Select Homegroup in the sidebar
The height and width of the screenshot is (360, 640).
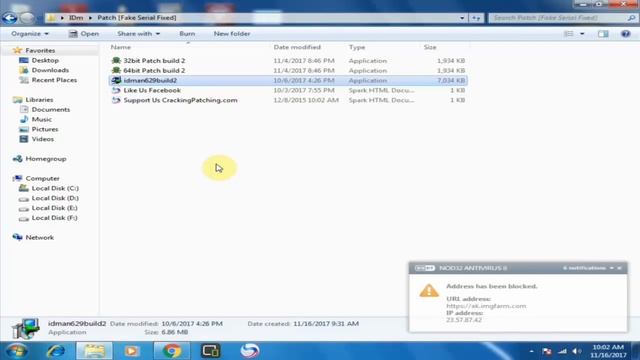[46, 159]
